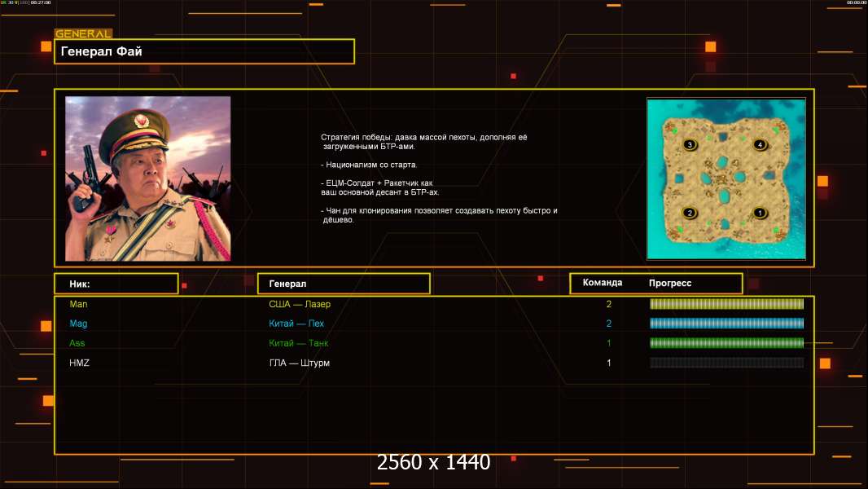Click the general's portrait image

pos(148,178)
